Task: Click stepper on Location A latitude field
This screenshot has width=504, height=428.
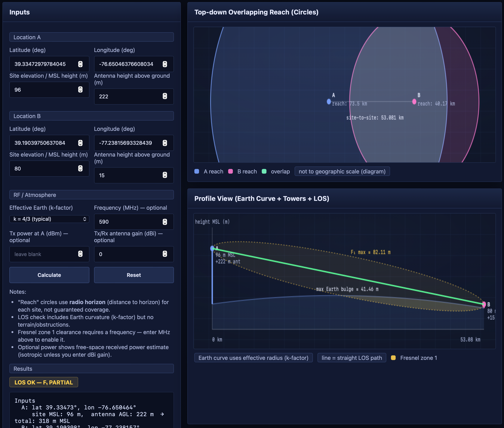Action: coord(80,64)
